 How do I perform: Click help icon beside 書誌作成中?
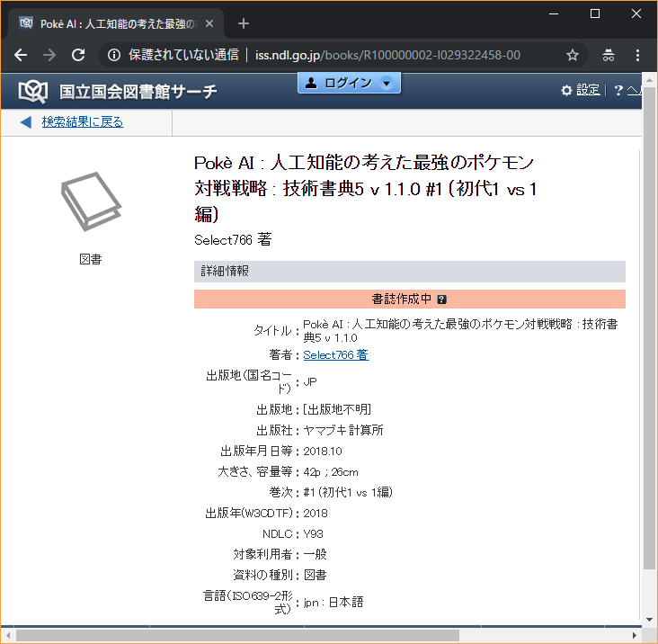(x=442, y=300)
